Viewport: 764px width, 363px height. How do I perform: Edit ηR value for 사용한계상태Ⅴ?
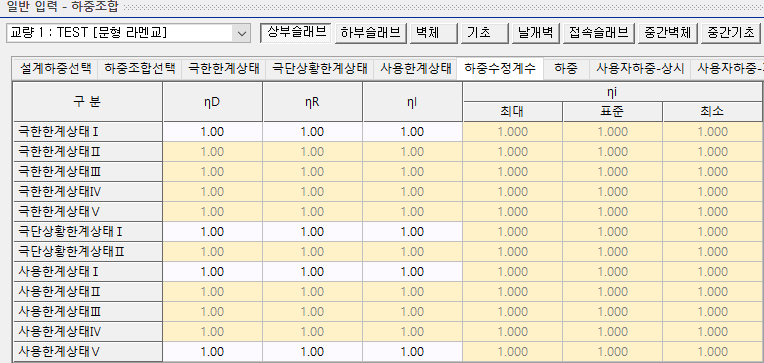pos(312,351)
